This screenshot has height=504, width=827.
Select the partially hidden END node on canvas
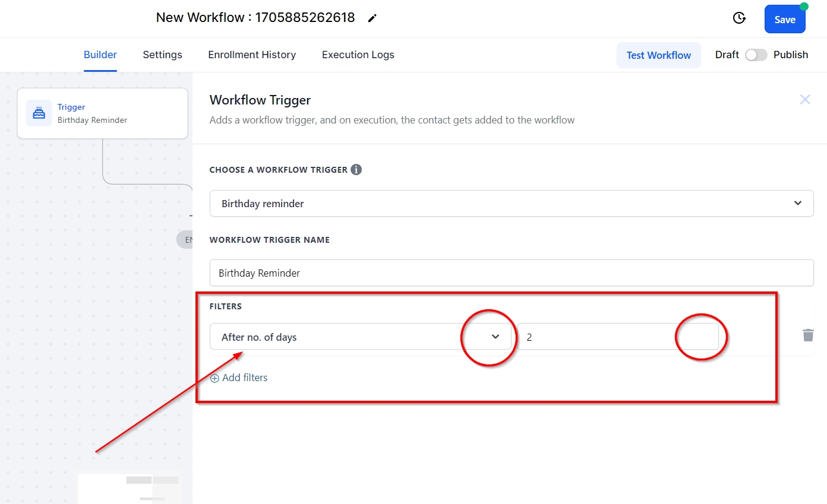tap(185, 240)
